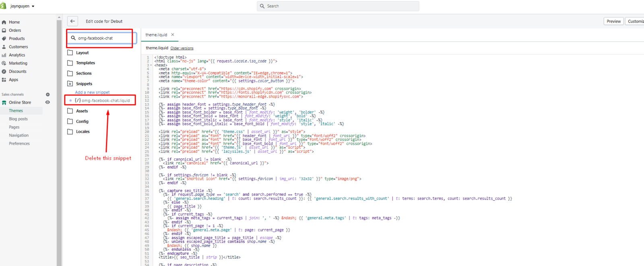Click the Home icon in sidebar
Viewport: 644px width, 266px height.
coord(4,22)
